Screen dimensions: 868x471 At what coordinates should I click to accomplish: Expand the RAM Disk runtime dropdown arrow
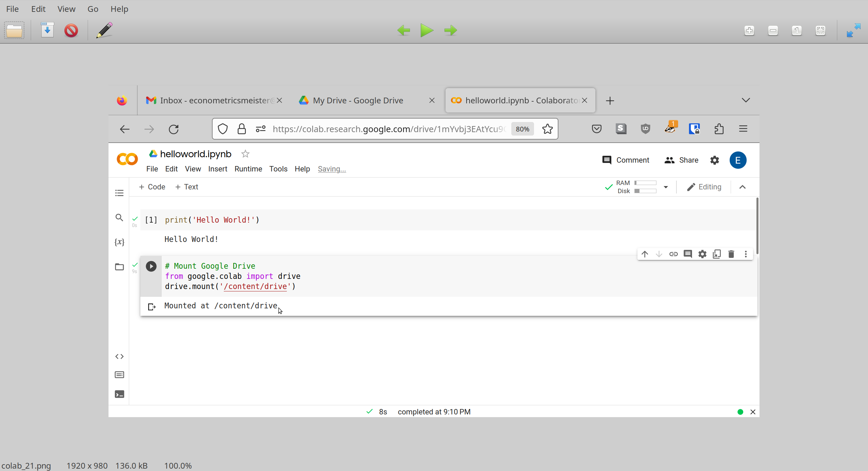pos(666,187)
